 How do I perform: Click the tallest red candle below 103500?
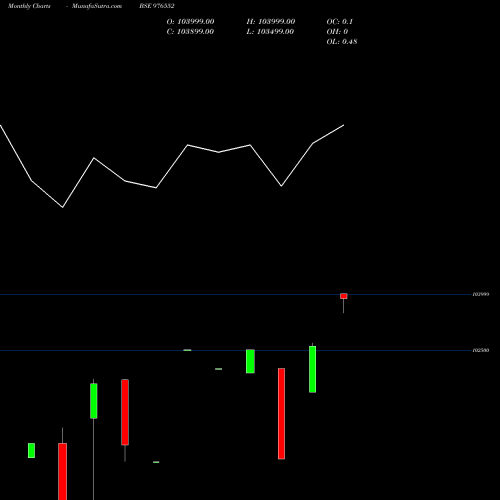pos(281,414)
